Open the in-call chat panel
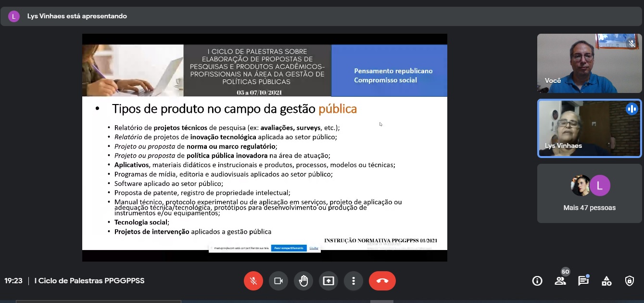 pos(583,280)
